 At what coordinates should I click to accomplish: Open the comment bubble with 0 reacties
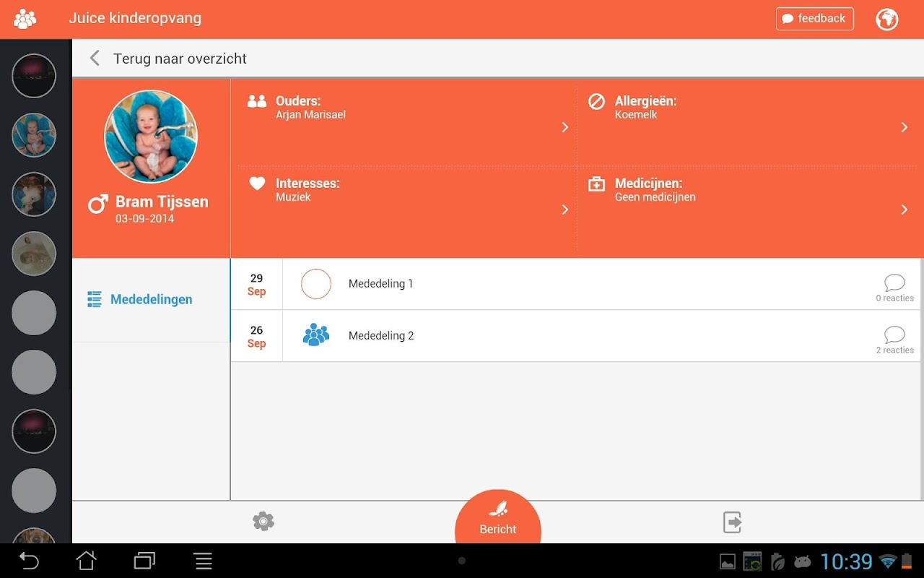(894, 282)
